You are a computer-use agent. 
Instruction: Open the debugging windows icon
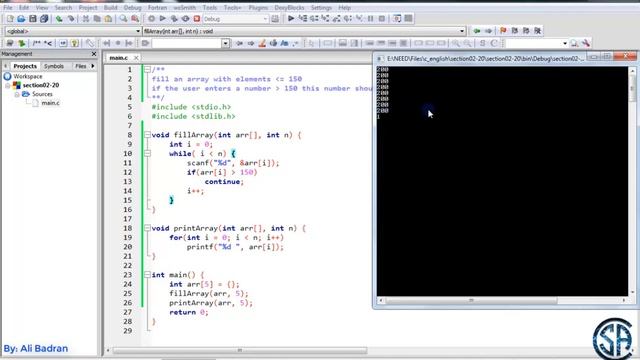point(397,18)
